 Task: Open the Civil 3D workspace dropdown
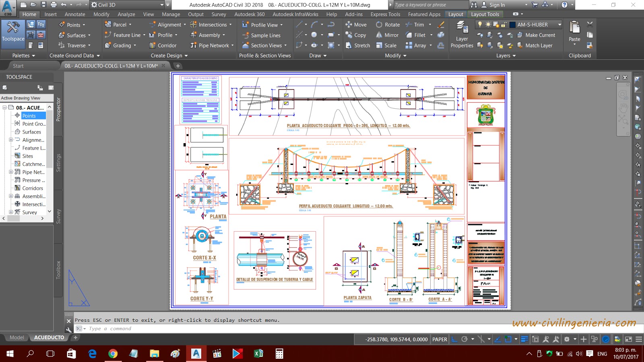click(127, 5)
